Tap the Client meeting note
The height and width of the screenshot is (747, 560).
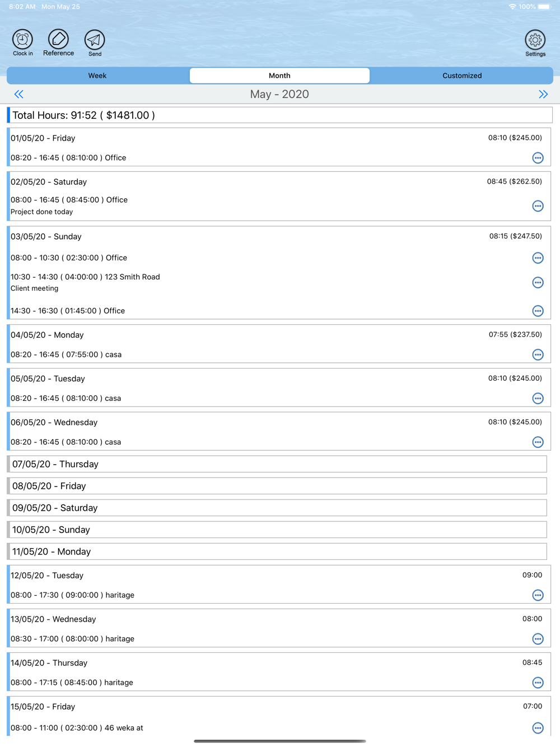pos(34,288)
